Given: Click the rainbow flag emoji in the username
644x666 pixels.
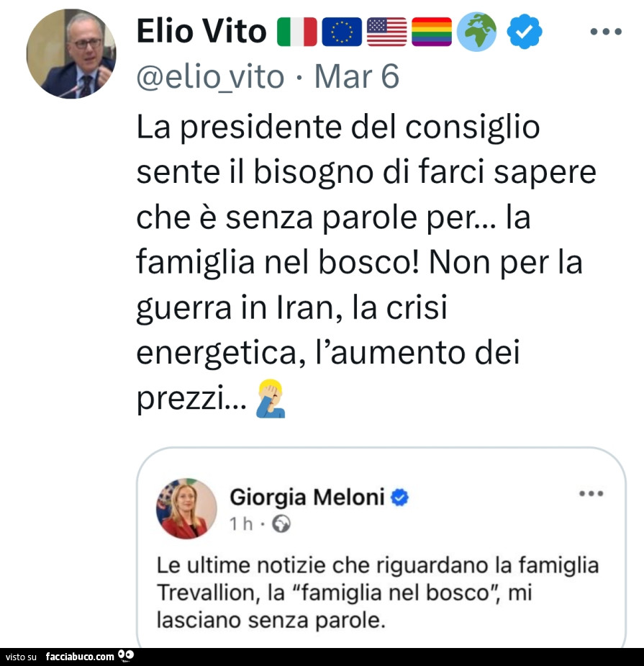Looking at the screenshot, I should (x=430, y=32).
